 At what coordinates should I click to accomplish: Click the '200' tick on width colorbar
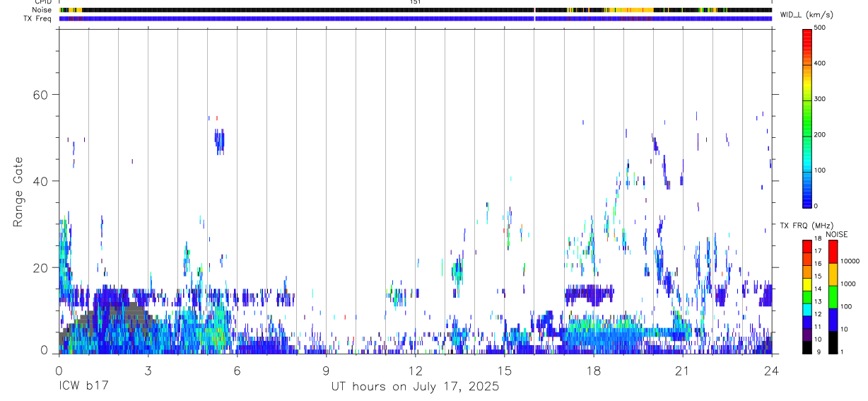click(x=820, y=134)
